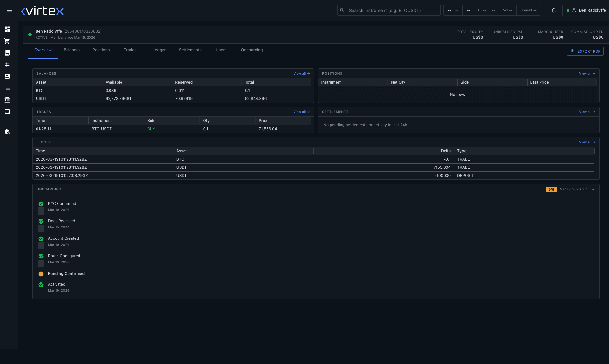Click the shield icon at the sidebar bottom
The image size is (609, 364).
7,132
